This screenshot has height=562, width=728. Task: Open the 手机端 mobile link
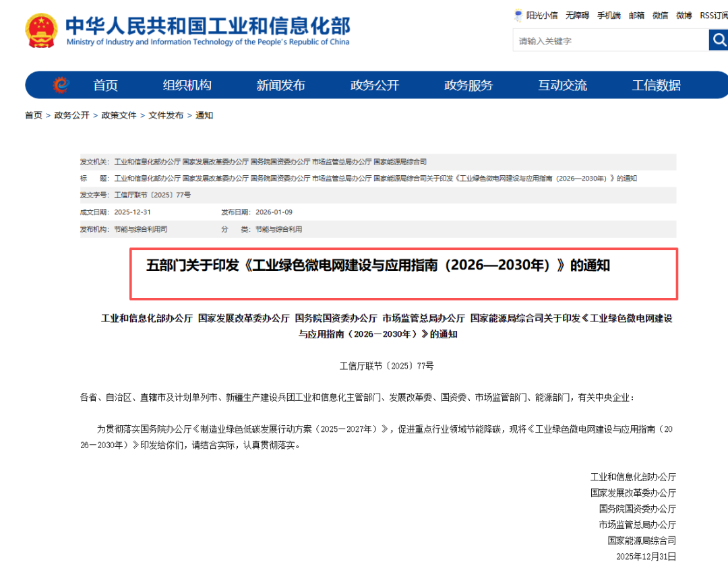(x=609, y=15)
